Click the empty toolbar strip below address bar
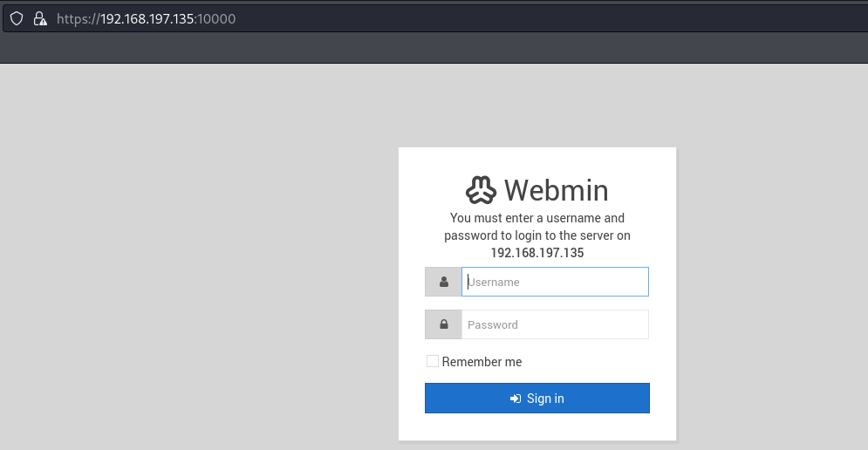 [434, 48]
